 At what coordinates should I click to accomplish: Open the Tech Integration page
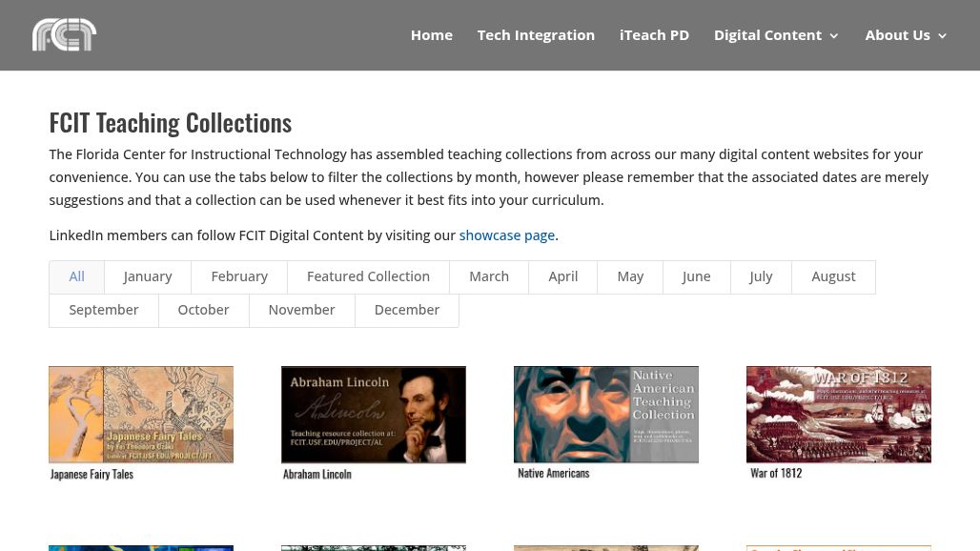(536, 34)
